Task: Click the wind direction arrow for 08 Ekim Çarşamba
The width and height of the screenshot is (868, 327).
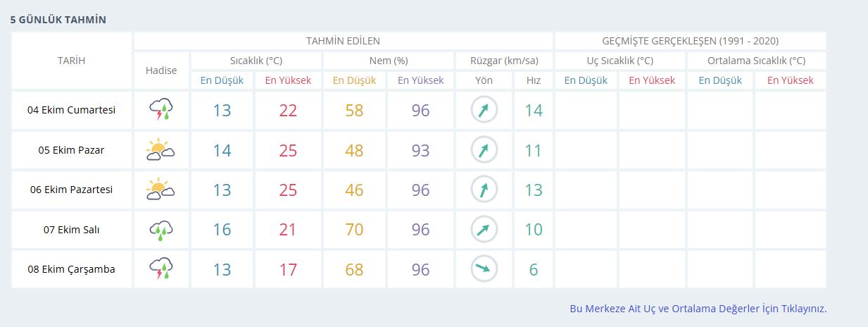Action: click(484, 269)
